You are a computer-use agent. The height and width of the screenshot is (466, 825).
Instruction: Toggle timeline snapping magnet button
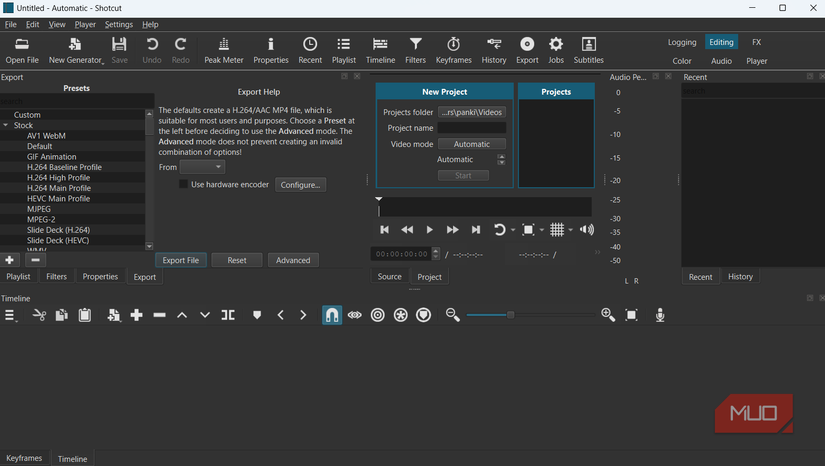pos(331,315)
